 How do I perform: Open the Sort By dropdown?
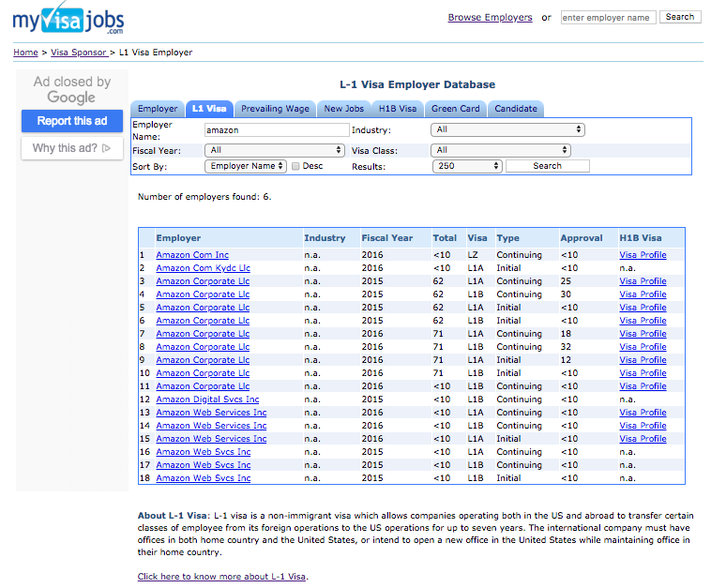click(246, 166)
